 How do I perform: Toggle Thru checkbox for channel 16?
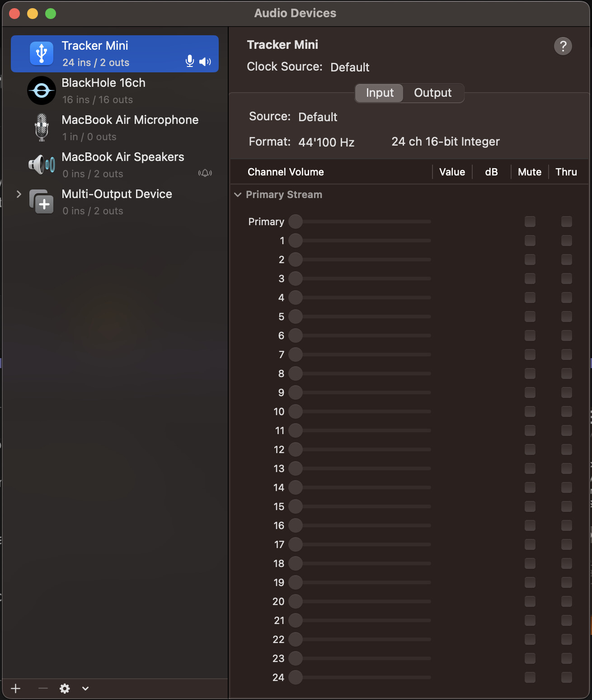(567, 525)
